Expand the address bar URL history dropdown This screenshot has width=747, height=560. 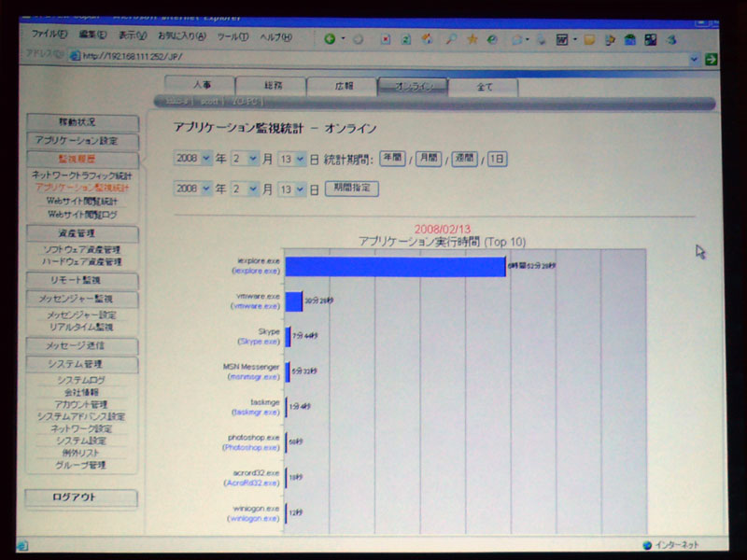[694, 58]
